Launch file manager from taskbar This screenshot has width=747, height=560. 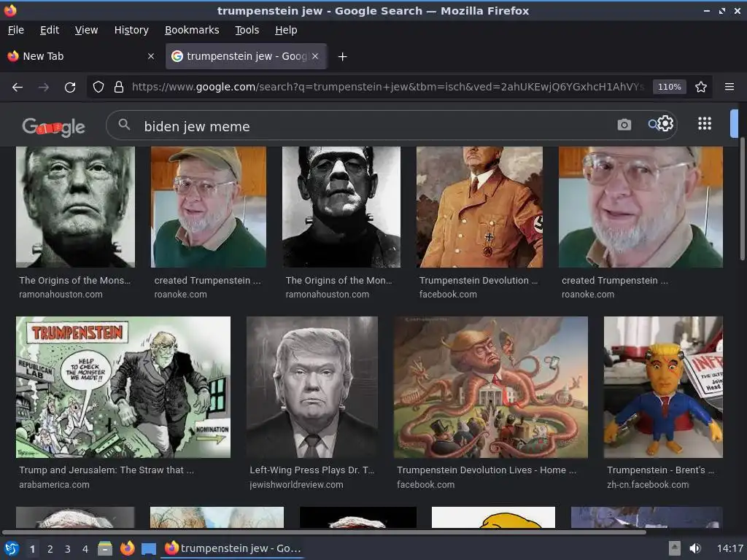click(104, 548)
